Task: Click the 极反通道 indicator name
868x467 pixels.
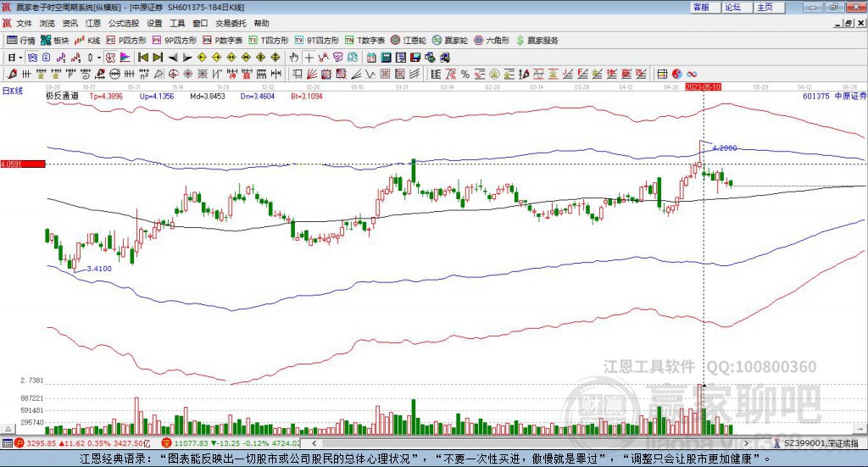Action: point(62,97)
